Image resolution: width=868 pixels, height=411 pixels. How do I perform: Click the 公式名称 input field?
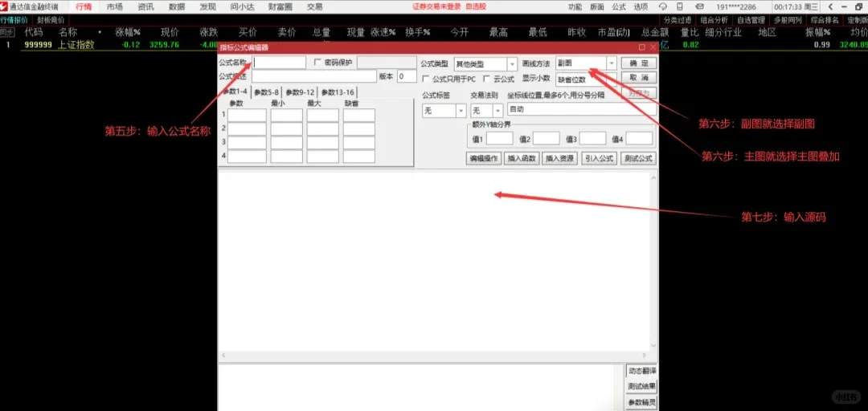279,63
